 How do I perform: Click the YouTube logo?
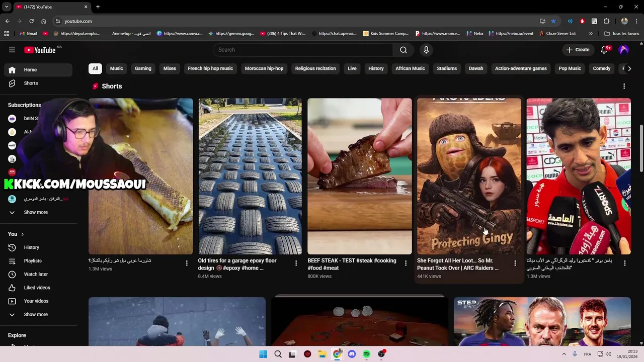[x=40, y=50]
